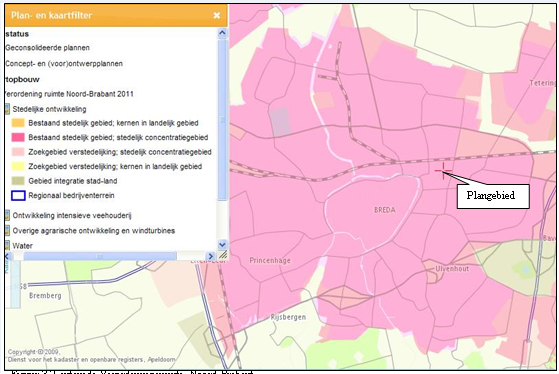559x374 pixels.
Task: Click the Plan- en kaartfilter title bar
Action: 116,15
